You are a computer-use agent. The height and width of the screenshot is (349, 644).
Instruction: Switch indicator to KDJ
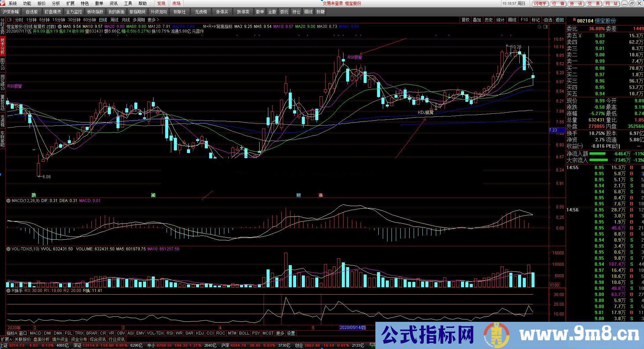(200, 333)
